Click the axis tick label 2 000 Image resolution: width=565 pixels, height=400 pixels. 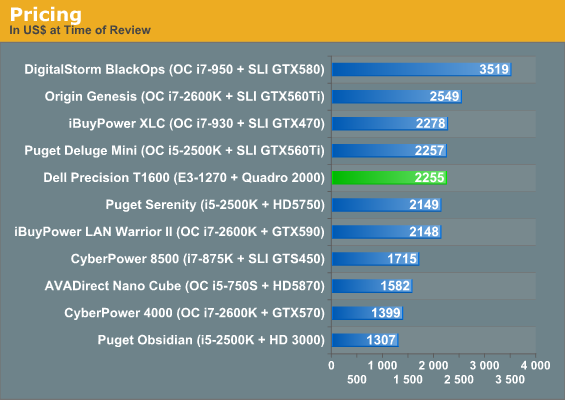433,366
